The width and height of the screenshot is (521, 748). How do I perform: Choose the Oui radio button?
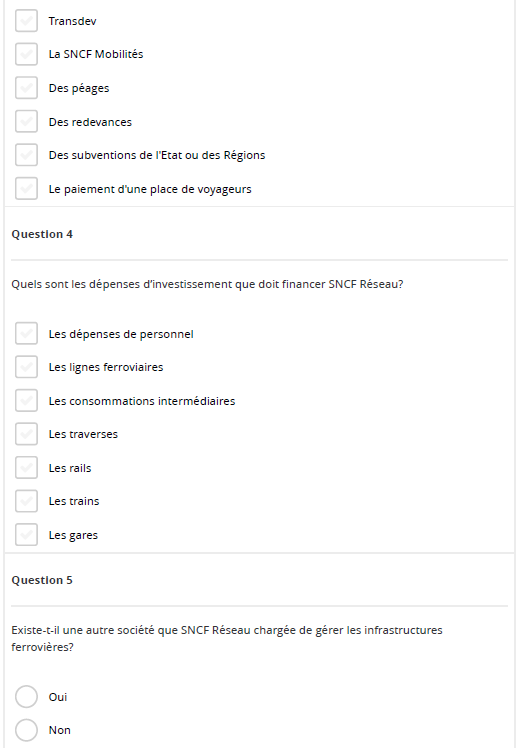point(26,697)
